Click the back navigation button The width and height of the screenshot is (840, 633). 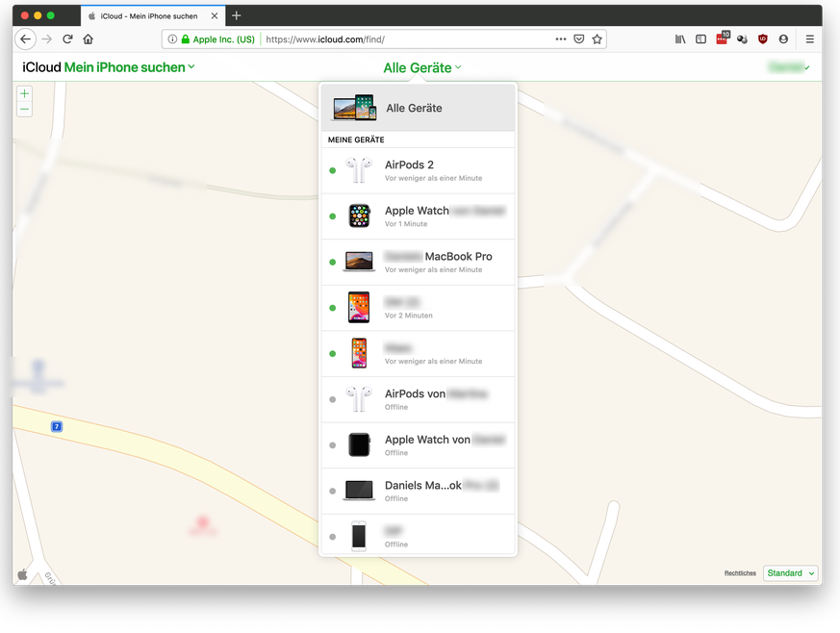click(x=26, y=39)
